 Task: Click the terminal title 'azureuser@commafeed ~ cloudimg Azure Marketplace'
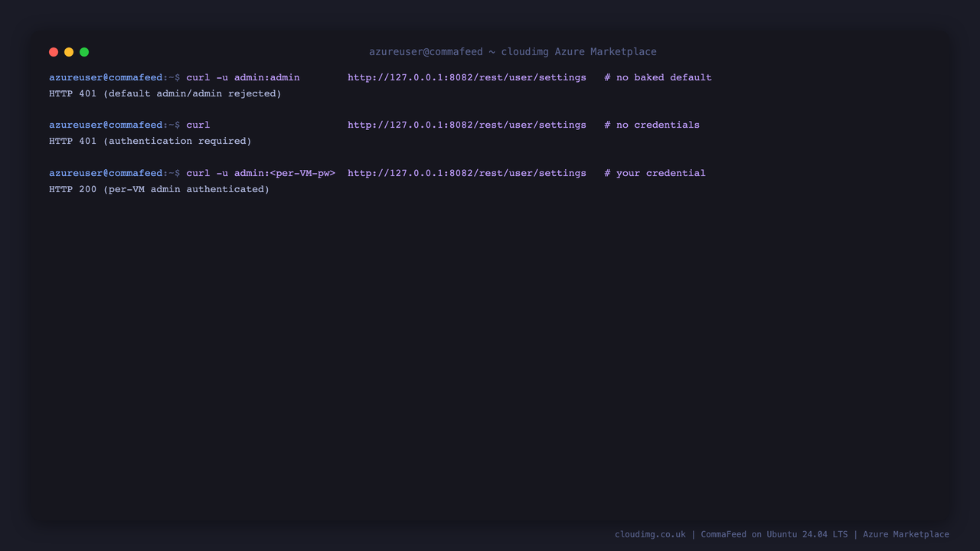513,52
